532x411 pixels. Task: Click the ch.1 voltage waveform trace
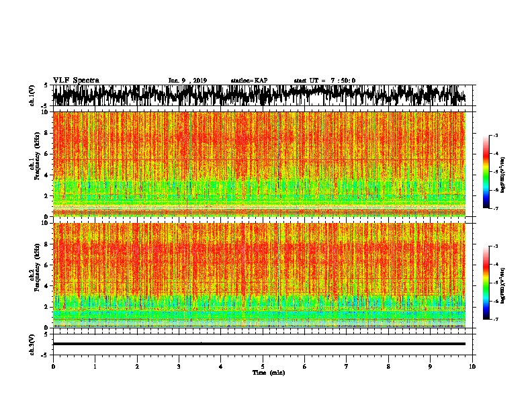click(x=259, y=95)
